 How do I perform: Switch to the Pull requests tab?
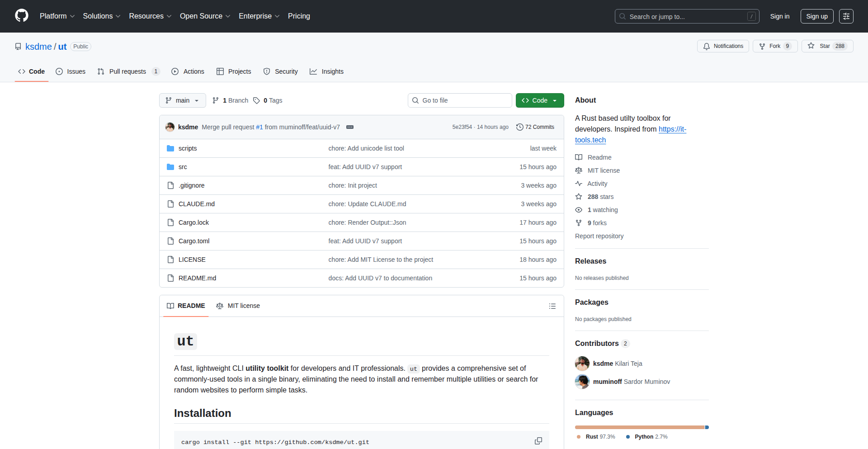click(129, 71)
